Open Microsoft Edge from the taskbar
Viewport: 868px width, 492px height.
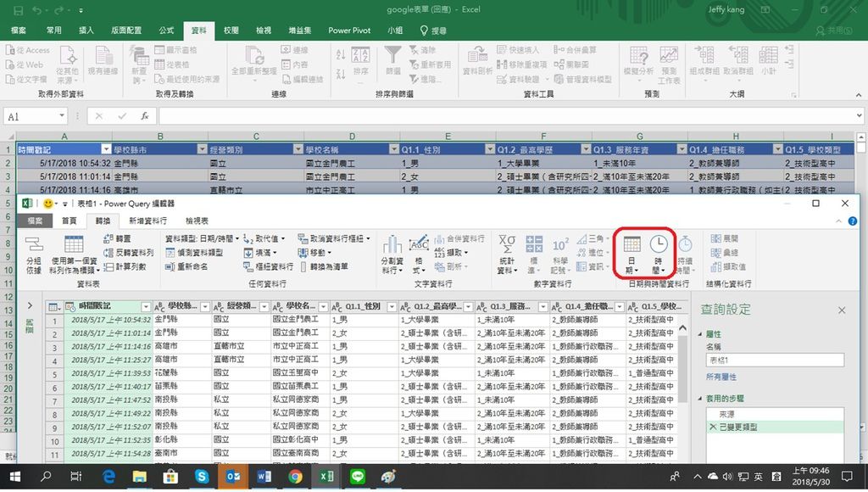click(x=108, y=477)
